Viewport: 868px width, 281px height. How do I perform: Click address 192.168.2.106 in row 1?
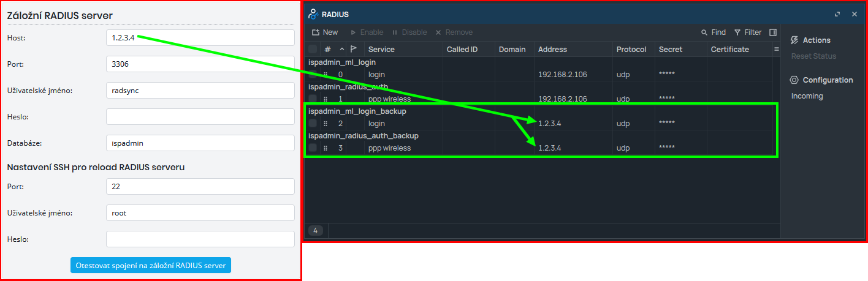coord(563,99)
